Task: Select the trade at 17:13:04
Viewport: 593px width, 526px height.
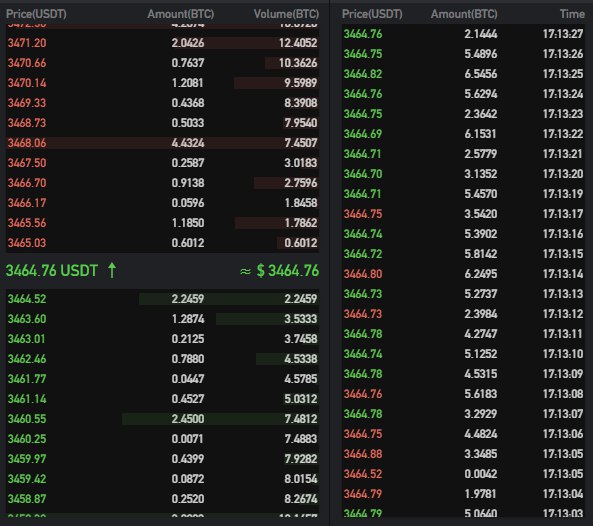Action: tap(463, 494)
